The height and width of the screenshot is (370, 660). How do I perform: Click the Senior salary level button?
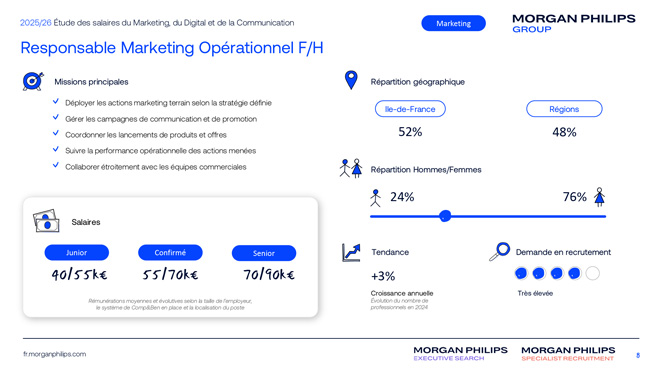(264, 253)
